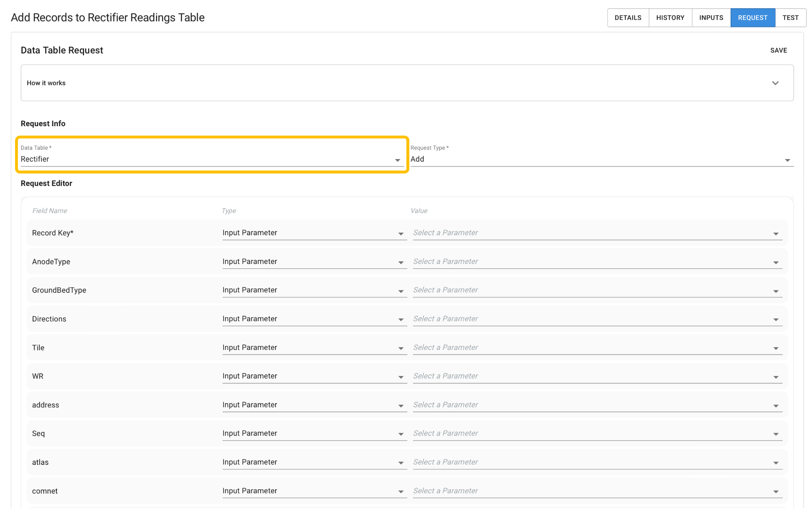The image size is (812, 509).
Task: Click the SAVE button
Action: [x=778, y=50]
